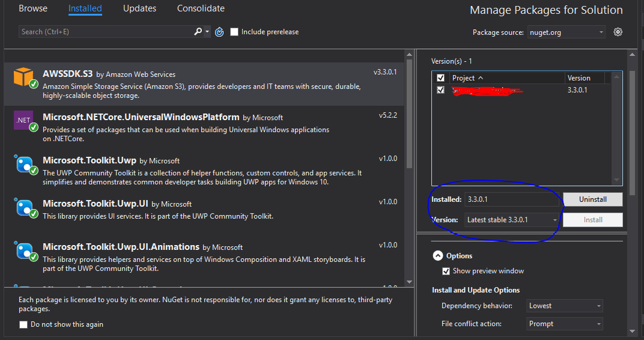Screen dimensions: 644x340
Task: Collapse the Options section chevron
Action: (x=438, y=256)
